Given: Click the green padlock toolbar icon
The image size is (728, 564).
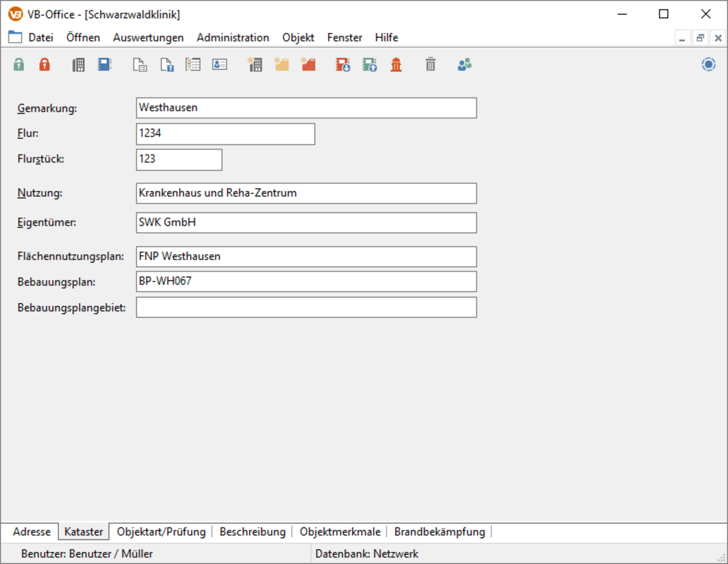Looking at the screenshot, I should [x=19, y=65].
